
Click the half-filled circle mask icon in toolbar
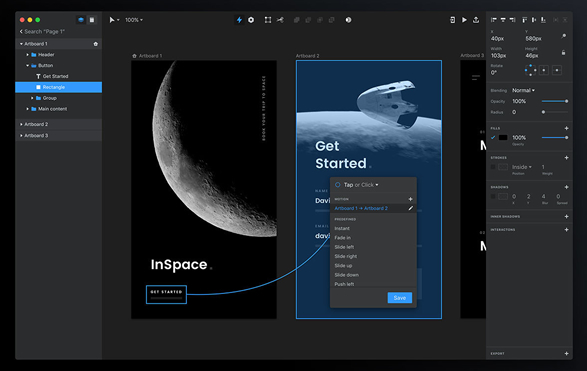pos(348,20)
